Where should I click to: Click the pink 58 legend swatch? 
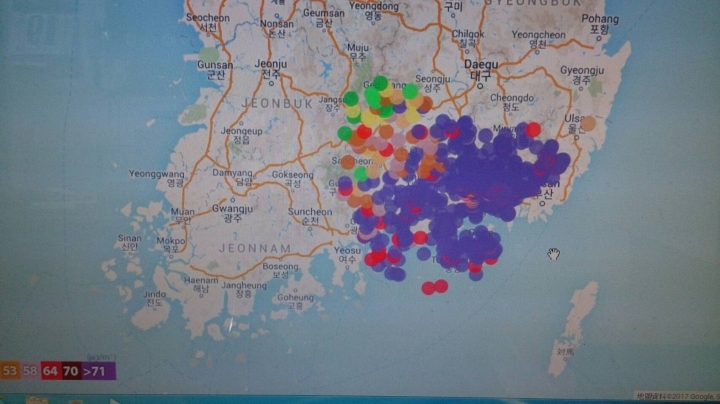tap(30, 370)
